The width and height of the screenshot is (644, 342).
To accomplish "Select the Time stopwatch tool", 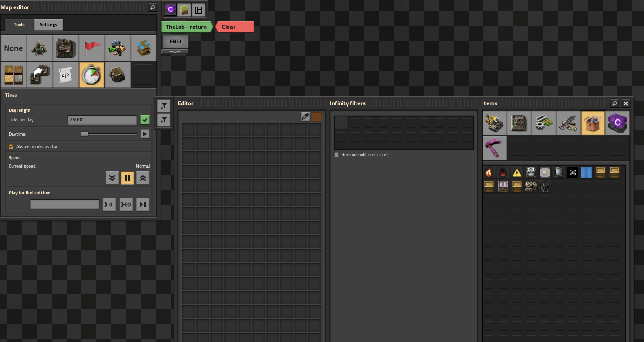I will 91,75.
